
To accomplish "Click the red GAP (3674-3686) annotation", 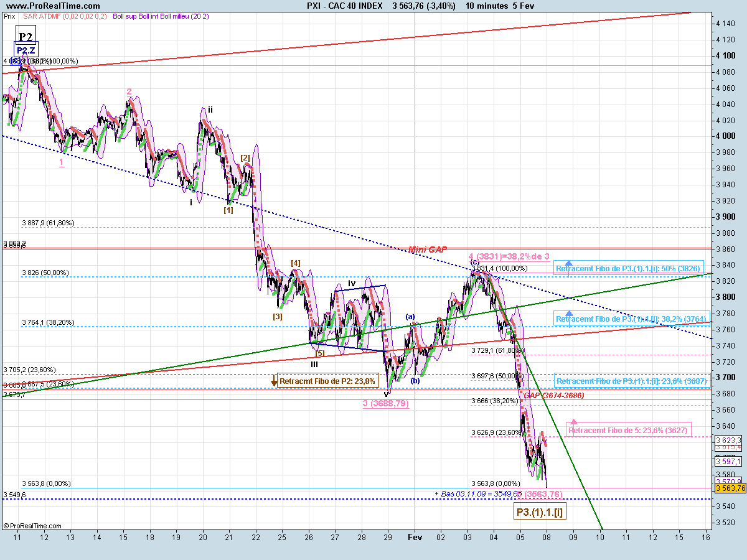I will pyautogui.click(x=553, y=395).
